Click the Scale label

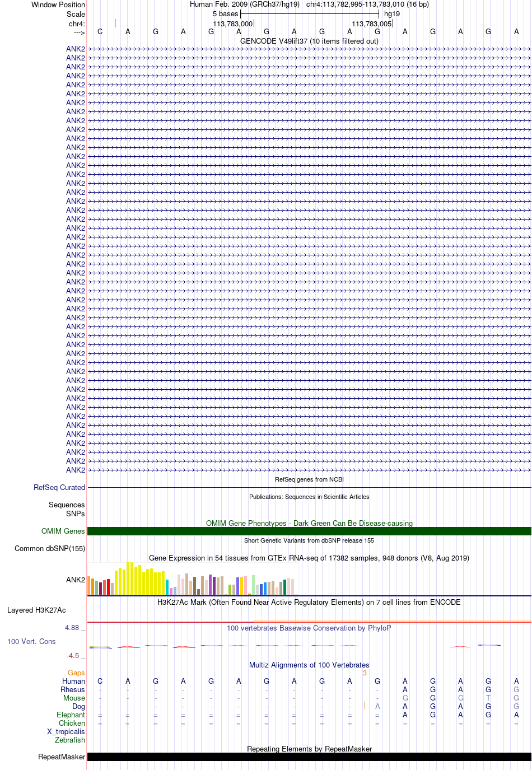(x=76, y=14)
